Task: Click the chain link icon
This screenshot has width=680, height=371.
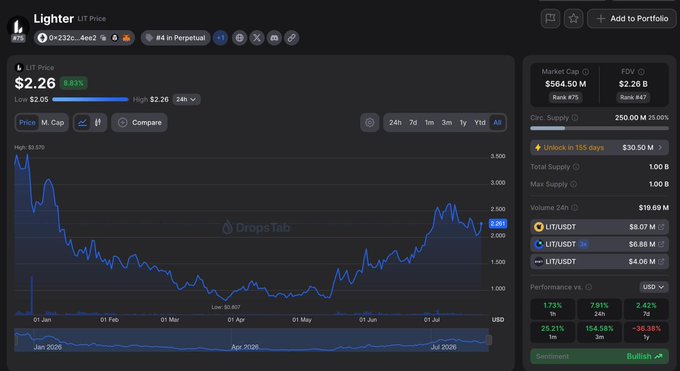Action: (x=291, y=38)
